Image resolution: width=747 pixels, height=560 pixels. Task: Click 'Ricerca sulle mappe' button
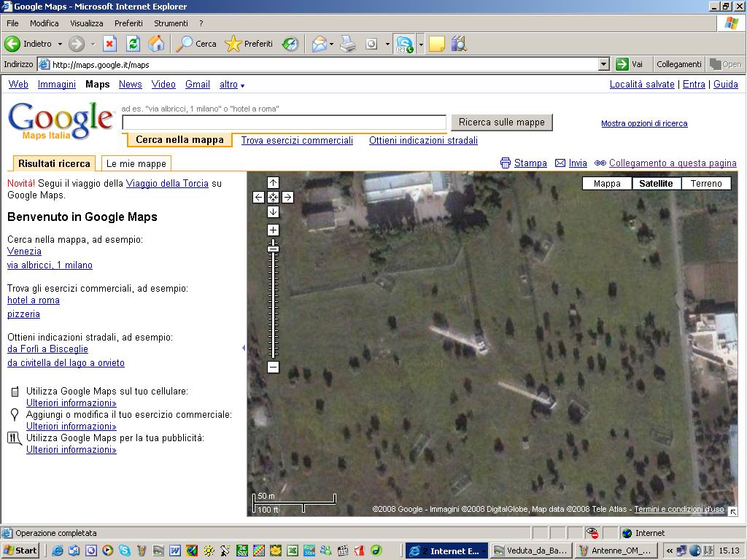pyautogui.click(x=501, y=122)
